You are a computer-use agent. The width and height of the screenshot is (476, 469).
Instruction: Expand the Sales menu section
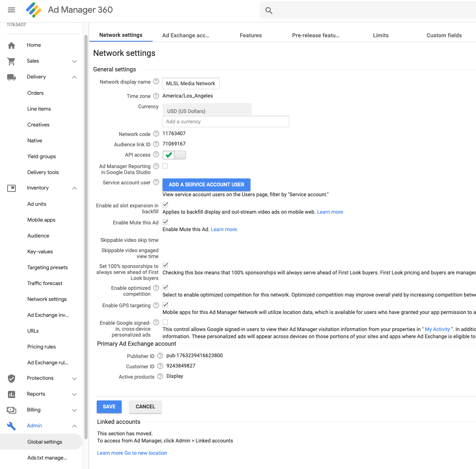[74, 61]
